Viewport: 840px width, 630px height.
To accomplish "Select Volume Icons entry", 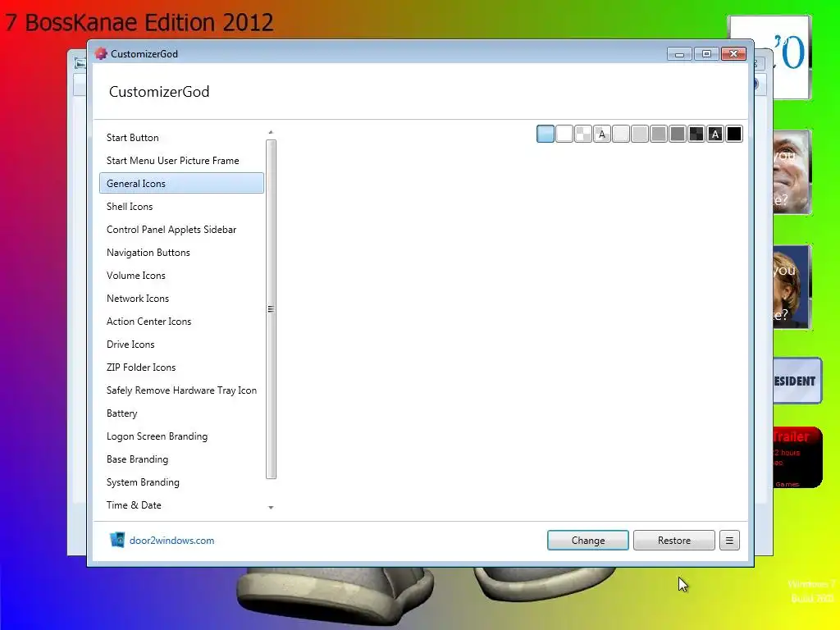I will 181,276.
